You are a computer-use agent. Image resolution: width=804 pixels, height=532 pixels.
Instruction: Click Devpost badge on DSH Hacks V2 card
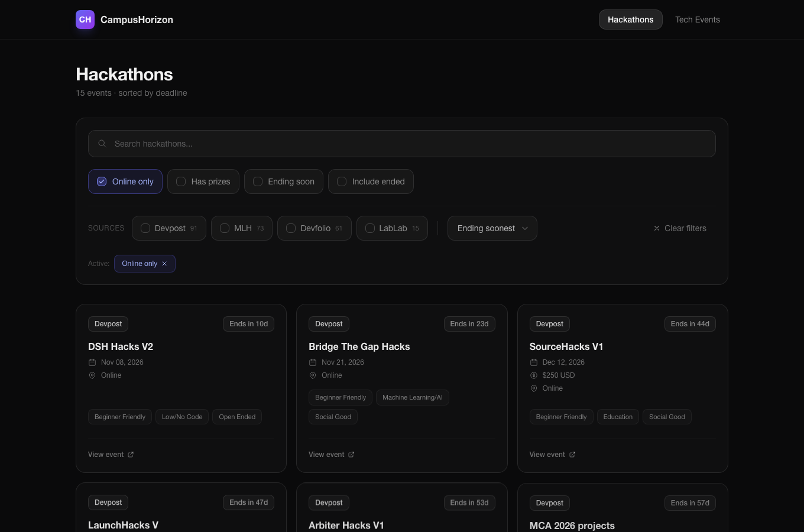pos(108,324)
